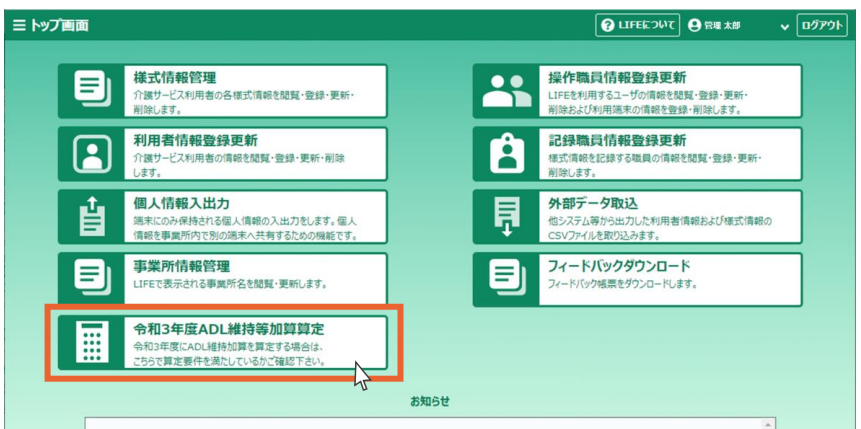The image size is (861, 429).
Task: Click the 個人情報入出力 clipboard upload icon
Action: pyautogui.click(x=92, y=216)
